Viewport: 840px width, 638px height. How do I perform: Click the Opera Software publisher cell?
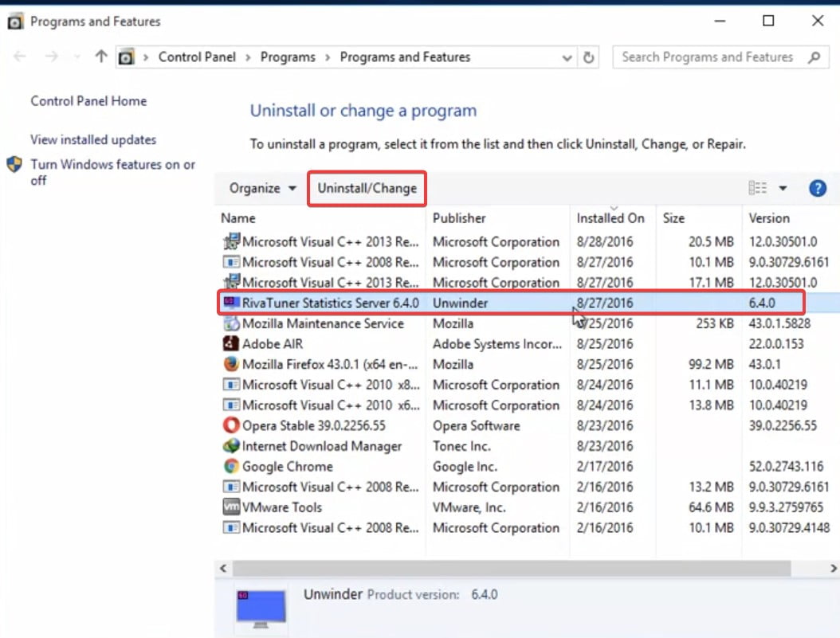click(x=477, y=425)
